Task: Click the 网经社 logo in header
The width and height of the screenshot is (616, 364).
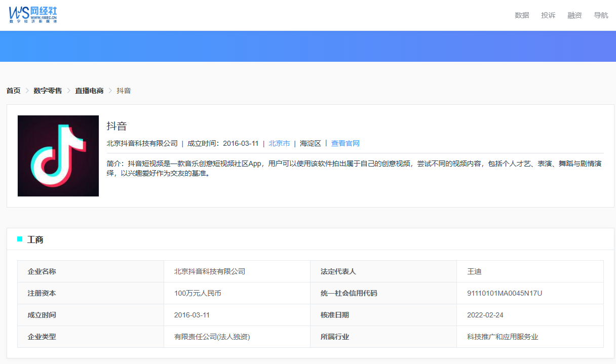Action: coord(33,14)
